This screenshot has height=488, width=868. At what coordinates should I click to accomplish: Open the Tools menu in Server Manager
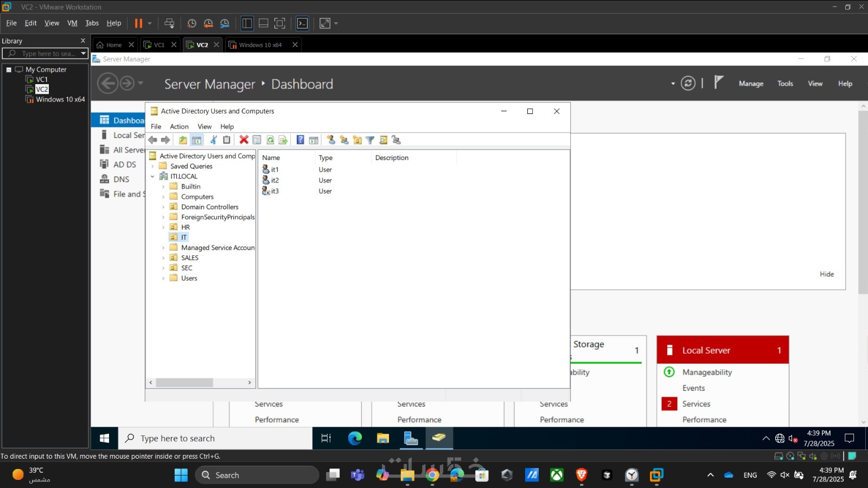pos(785,84)
